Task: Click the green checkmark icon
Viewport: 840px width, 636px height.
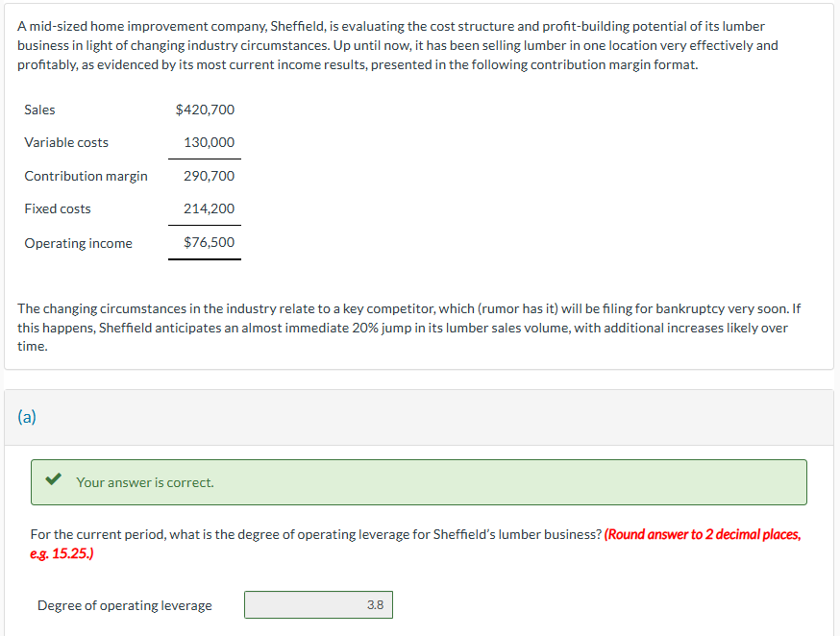Action: point(53,478)
